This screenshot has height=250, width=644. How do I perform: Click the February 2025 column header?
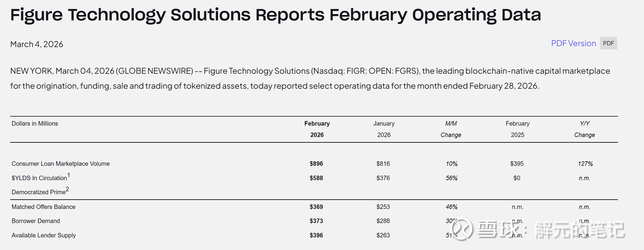(x=518, y=129)
